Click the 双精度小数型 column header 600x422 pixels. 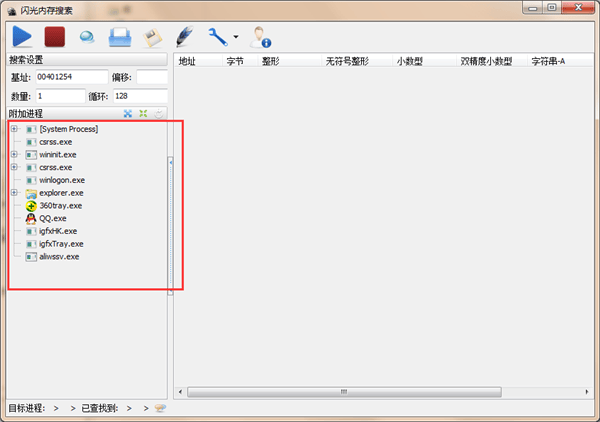click(485, 61)
